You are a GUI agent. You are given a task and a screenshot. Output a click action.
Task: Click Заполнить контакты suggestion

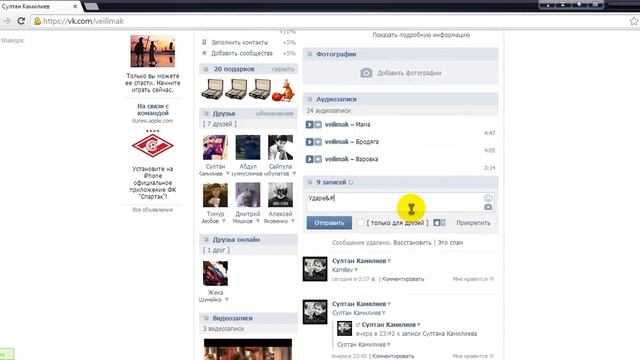click(240, 42)
